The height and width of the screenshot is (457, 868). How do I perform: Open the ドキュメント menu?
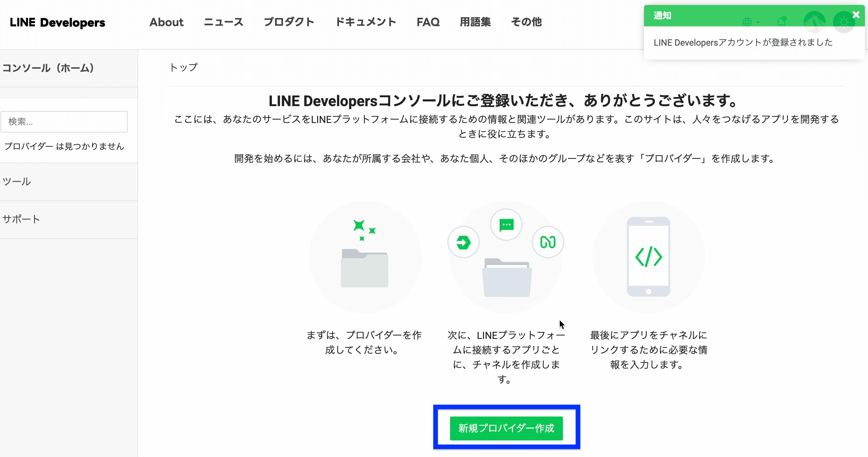[x=366, y=22]
